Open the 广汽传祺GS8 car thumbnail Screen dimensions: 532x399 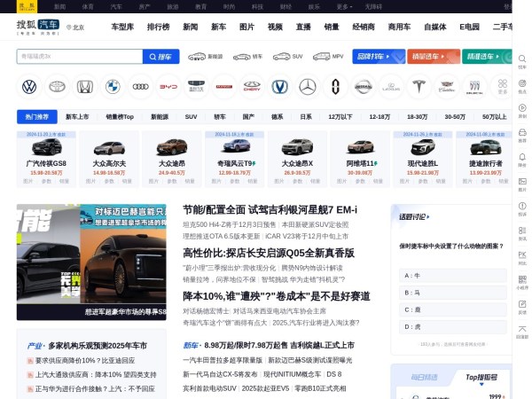(46, 147)
